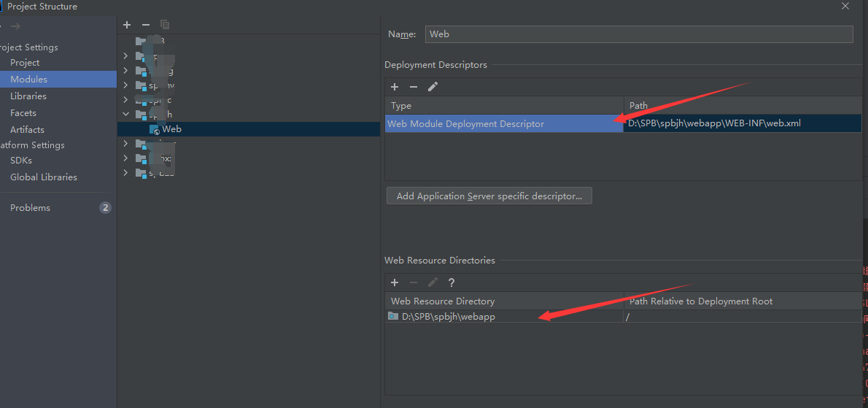
Task: Click the Problems count badge showing 2
Action: 105,207
